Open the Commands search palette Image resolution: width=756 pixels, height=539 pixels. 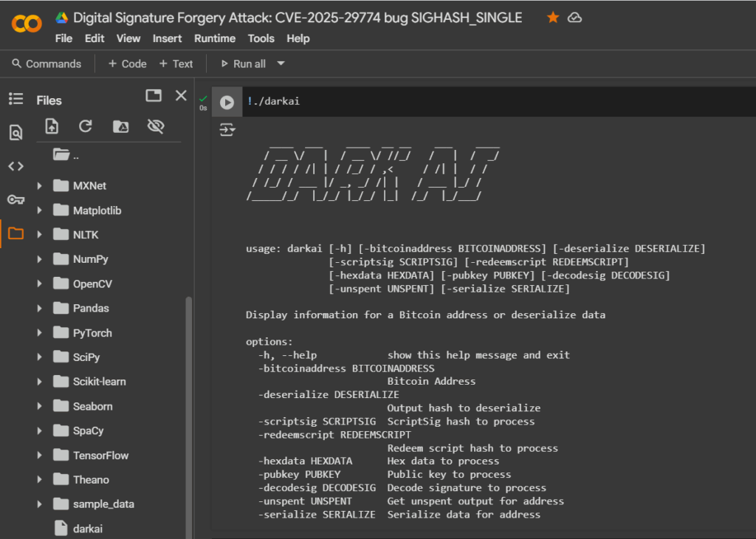[47, 63]
